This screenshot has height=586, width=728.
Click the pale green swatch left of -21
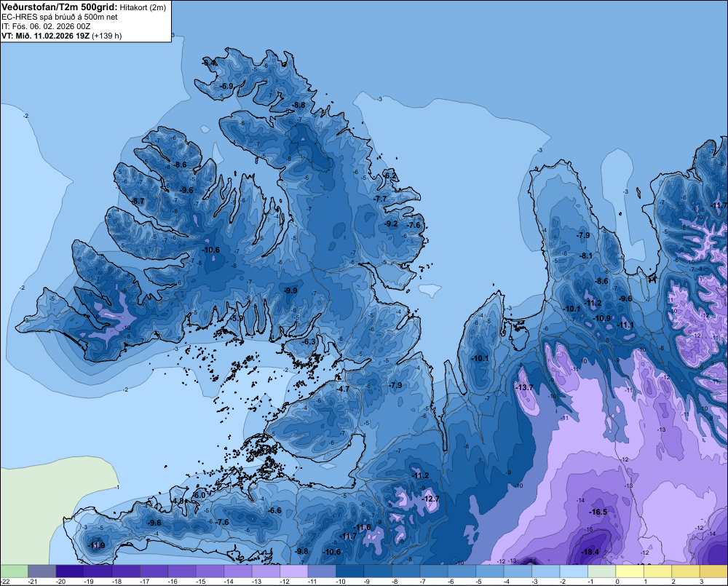coord(14,571)
